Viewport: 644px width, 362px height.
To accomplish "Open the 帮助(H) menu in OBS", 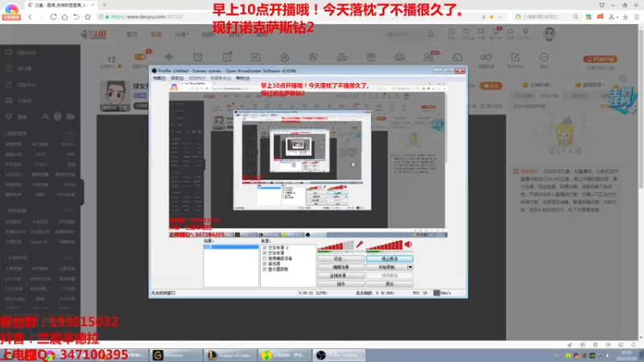I will 243,78.
